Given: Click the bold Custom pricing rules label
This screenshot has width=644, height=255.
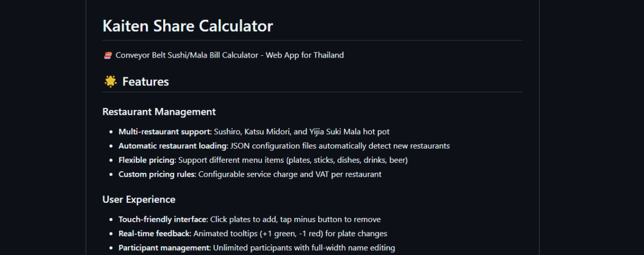Looking at the screenshot, I should coord(157,174).
